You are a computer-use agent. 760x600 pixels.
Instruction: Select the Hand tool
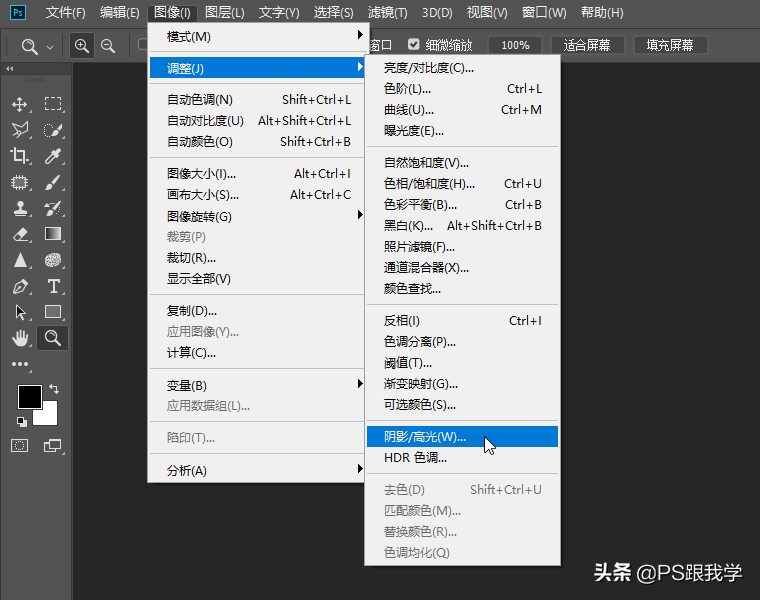(x=20, y=338)
